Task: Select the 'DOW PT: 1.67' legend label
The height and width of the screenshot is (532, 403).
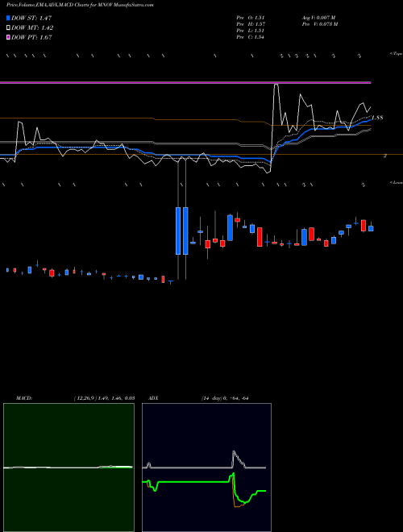Action: click(x=31, y=37)
